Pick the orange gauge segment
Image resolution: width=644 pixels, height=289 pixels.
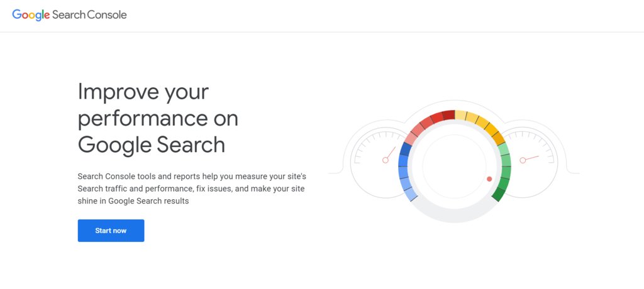point(499,138)
